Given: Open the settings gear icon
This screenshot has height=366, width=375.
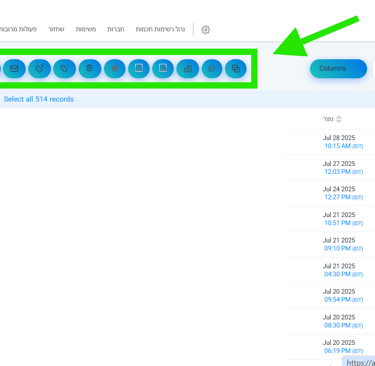Looking at the screenshot, I should [206, 30].
